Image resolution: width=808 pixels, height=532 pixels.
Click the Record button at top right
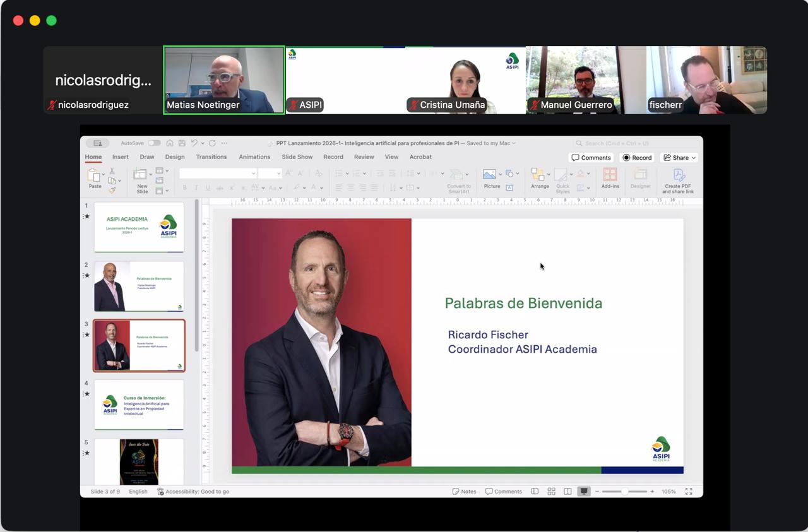637,158
